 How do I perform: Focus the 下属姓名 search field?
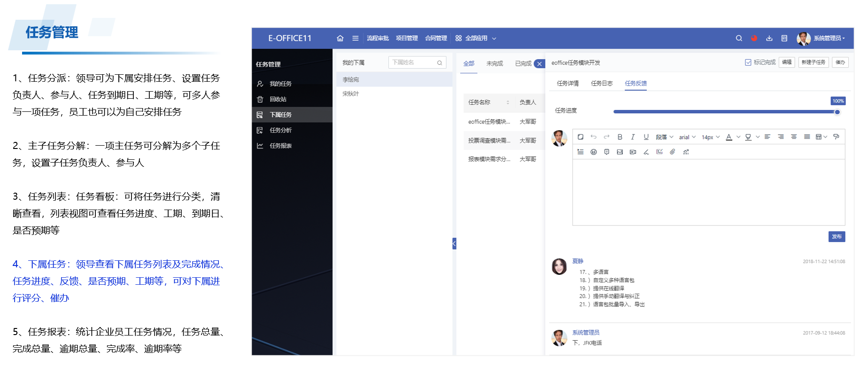[417, 62]
